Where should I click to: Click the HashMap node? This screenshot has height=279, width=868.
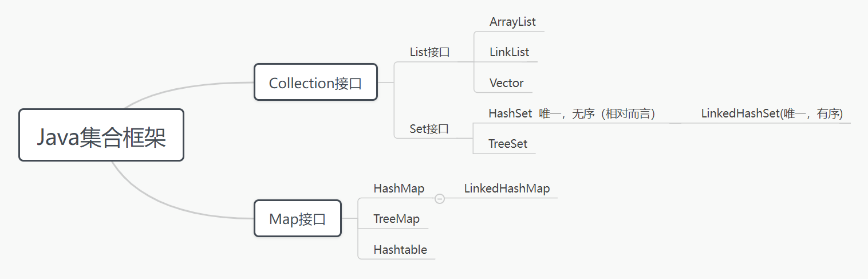[x=399, y=188]
